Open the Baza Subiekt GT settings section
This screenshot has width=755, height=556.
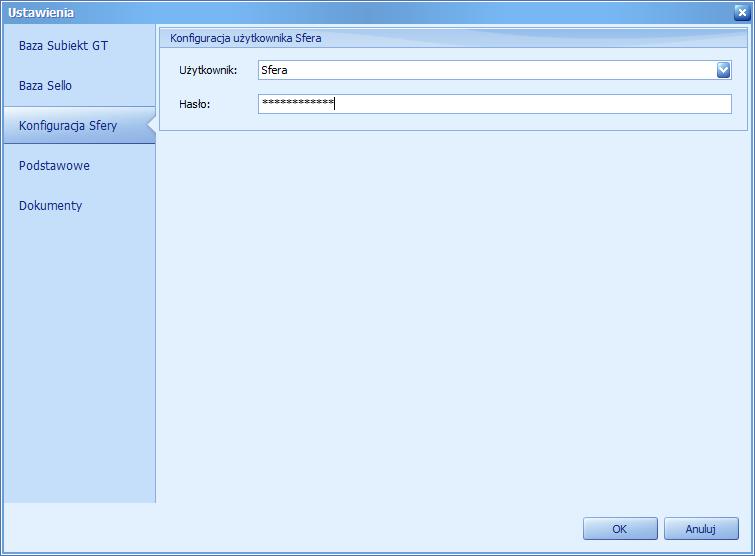(79, 46)
